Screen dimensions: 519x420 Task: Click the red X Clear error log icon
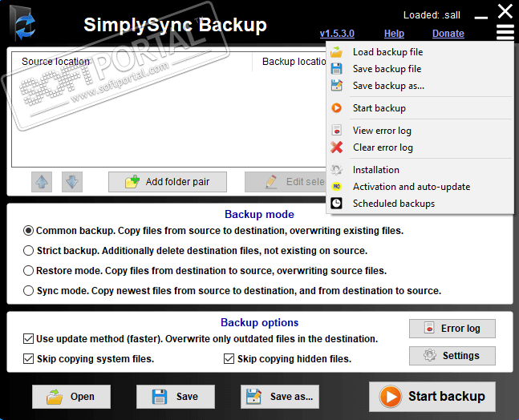(337, 147)
